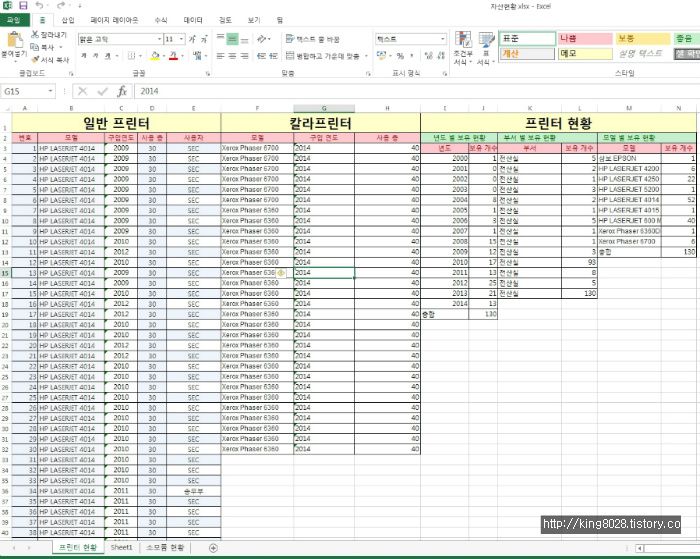Toggle middle vertical align

232,39
